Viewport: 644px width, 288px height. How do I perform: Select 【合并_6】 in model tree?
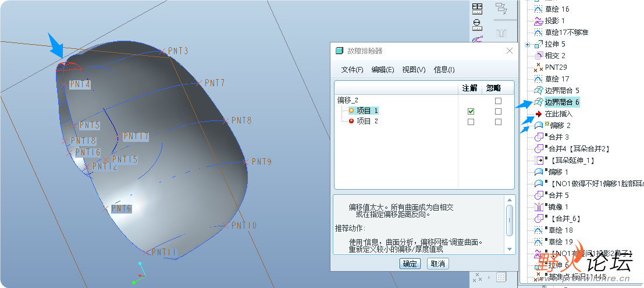click(565, 219)
